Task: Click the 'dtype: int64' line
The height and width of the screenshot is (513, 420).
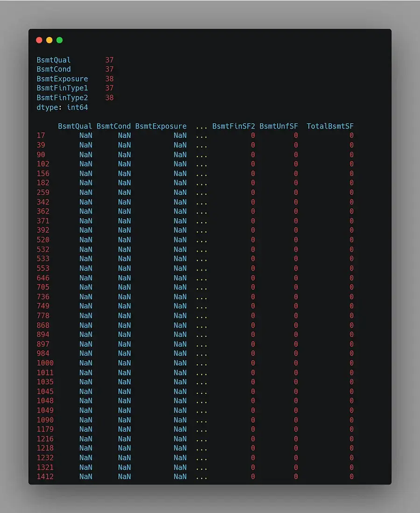Action: tap(62, 107)
